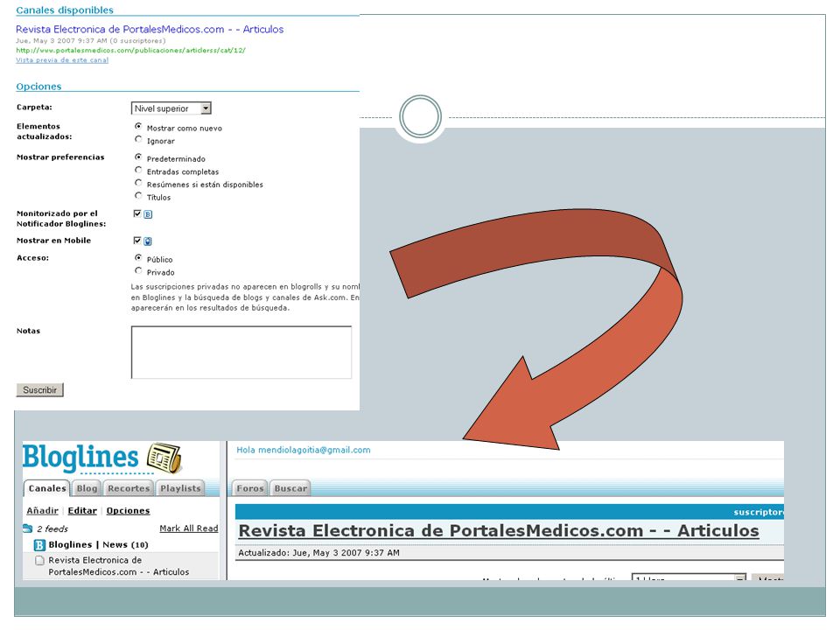This screenshot has height=630, width=840.
Task: Open the Buscar tab
Action: [x=290, y=488]
